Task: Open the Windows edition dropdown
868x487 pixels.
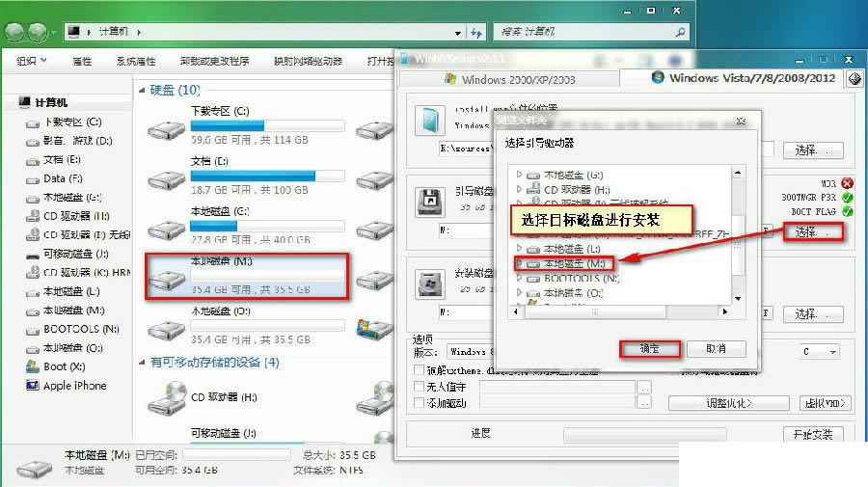Action: [472, 351]
